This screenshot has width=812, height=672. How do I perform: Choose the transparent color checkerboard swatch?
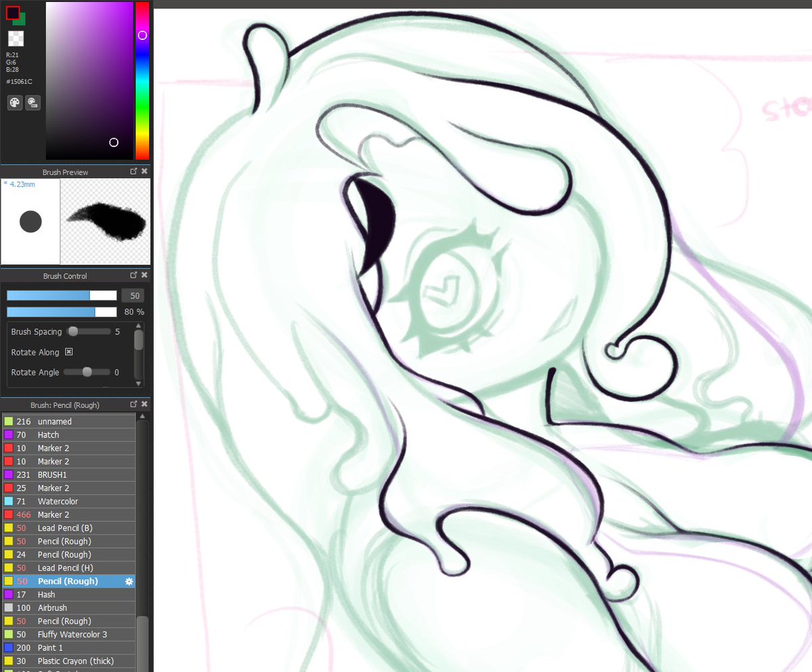click(x=16, y=39)
